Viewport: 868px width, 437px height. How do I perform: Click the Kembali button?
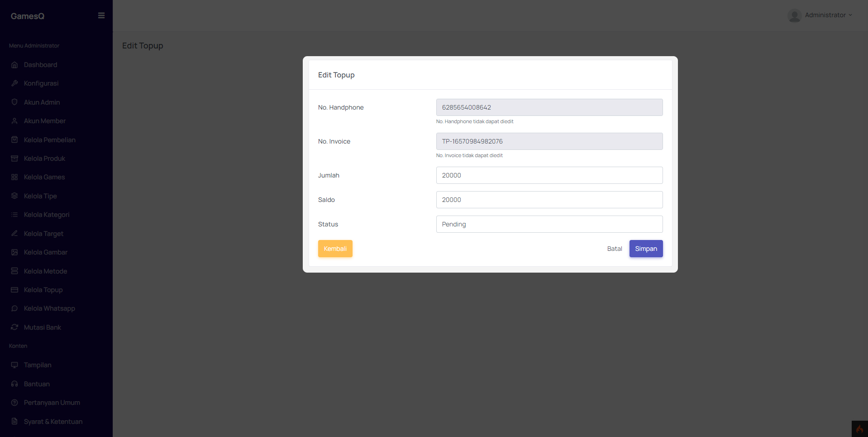tap(335, 249)
